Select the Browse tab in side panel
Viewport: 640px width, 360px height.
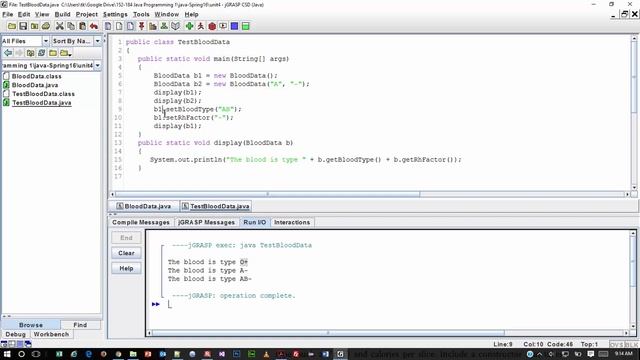[x=31, y=325]
